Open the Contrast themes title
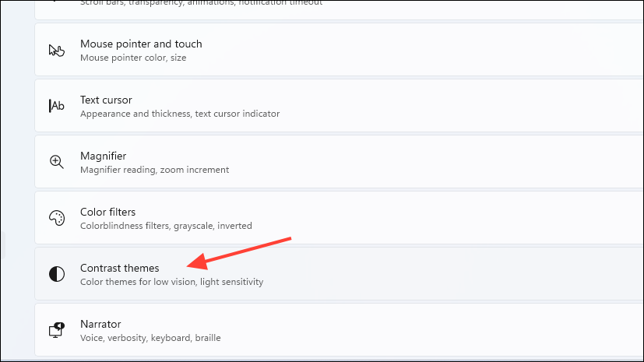The width and height of the screenshot is (644, 362). point(119,269)
